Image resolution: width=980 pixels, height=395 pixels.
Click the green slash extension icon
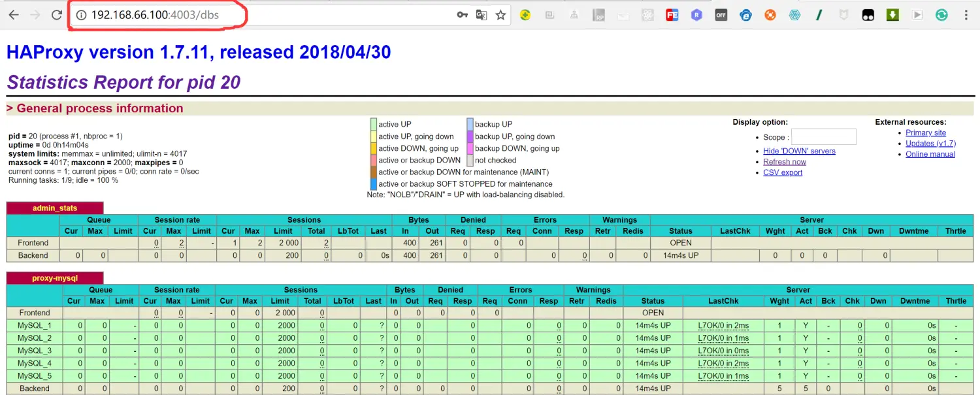(819, 15)
